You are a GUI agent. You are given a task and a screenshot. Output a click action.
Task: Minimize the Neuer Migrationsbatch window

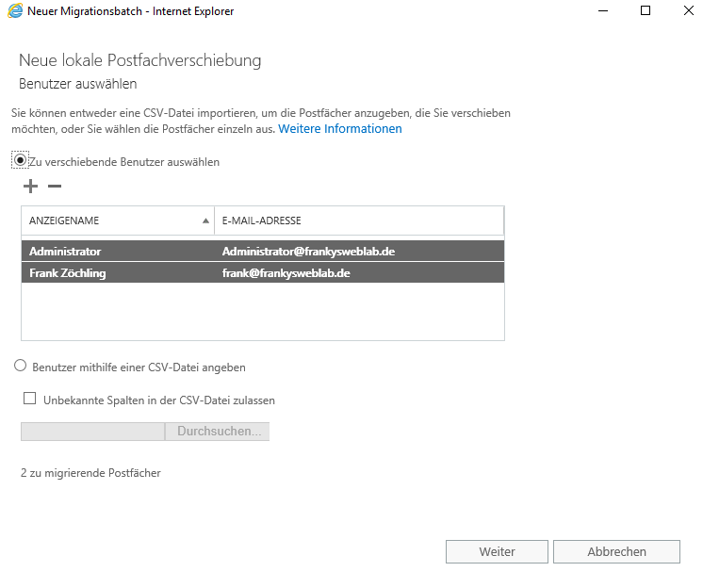tap(602, 11)
